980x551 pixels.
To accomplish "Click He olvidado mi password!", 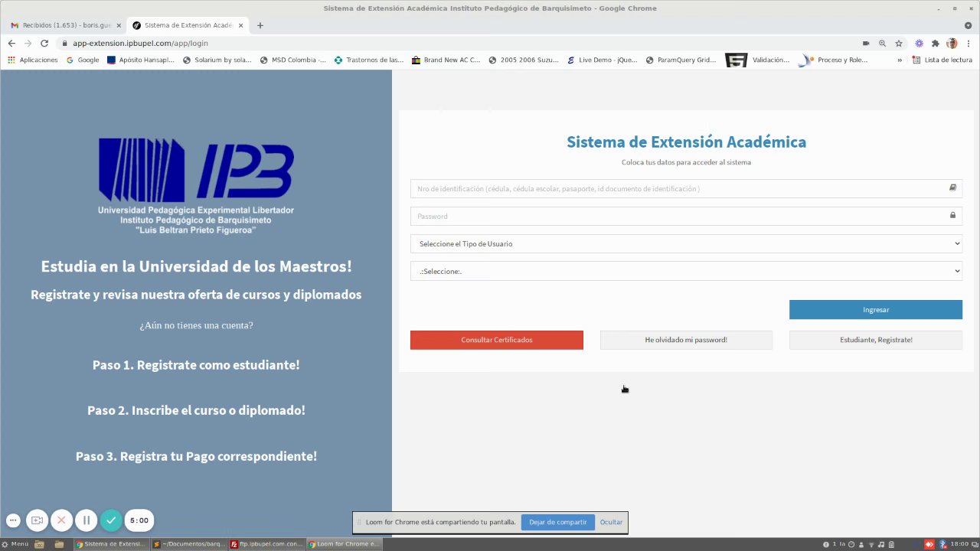I will [686, 340].
